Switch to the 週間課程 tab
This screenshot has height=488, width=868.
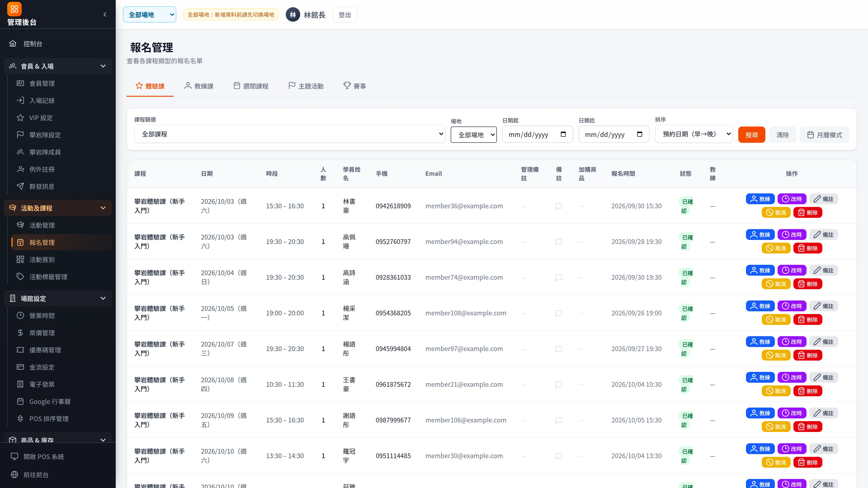[251, 86]
